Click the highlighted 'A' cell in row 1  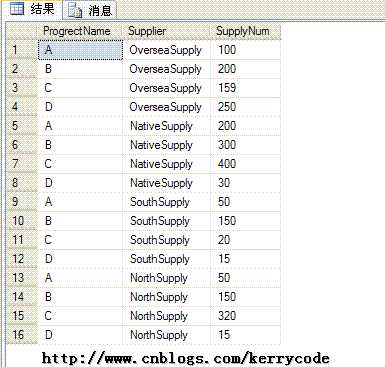[80, 50]
